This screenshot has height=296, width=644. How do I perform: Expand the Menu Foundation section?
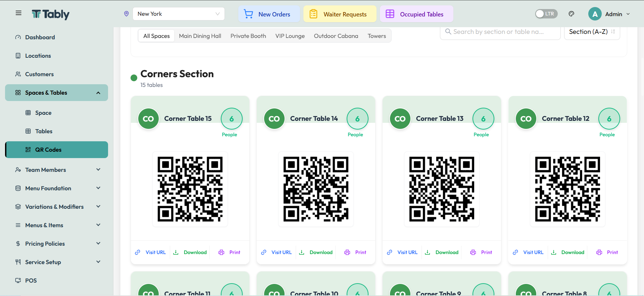point(56,188)
